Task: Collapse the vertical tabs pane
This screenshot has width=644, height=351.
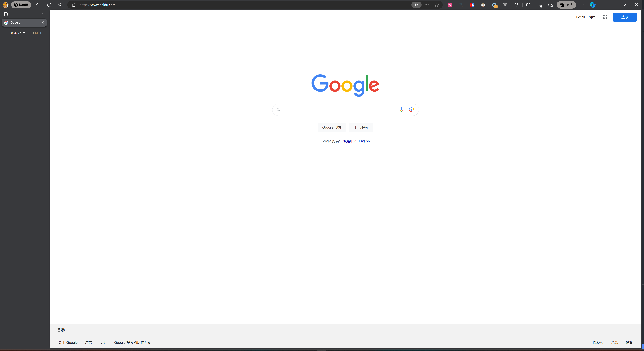Action: point(42,14)
